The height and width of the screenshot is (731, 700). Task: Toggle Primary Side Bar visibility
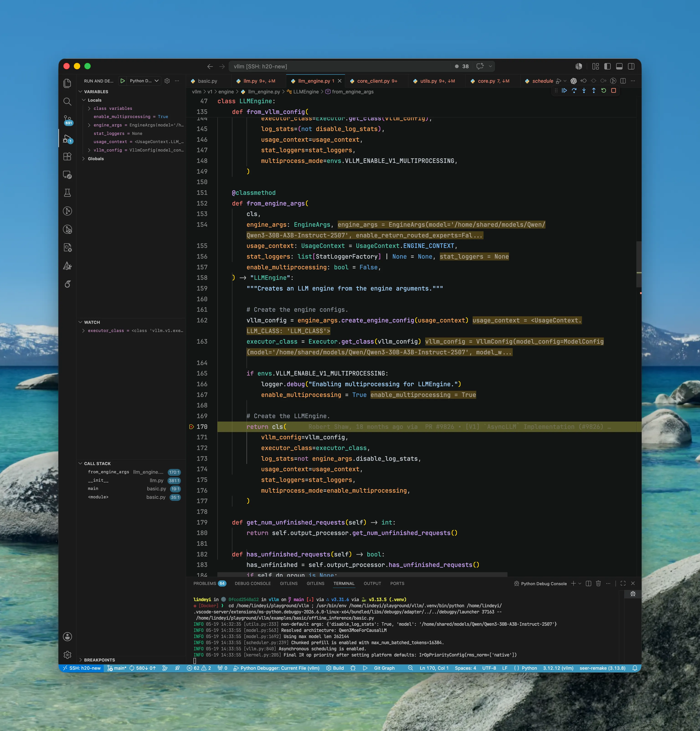(x=607, y=66)
